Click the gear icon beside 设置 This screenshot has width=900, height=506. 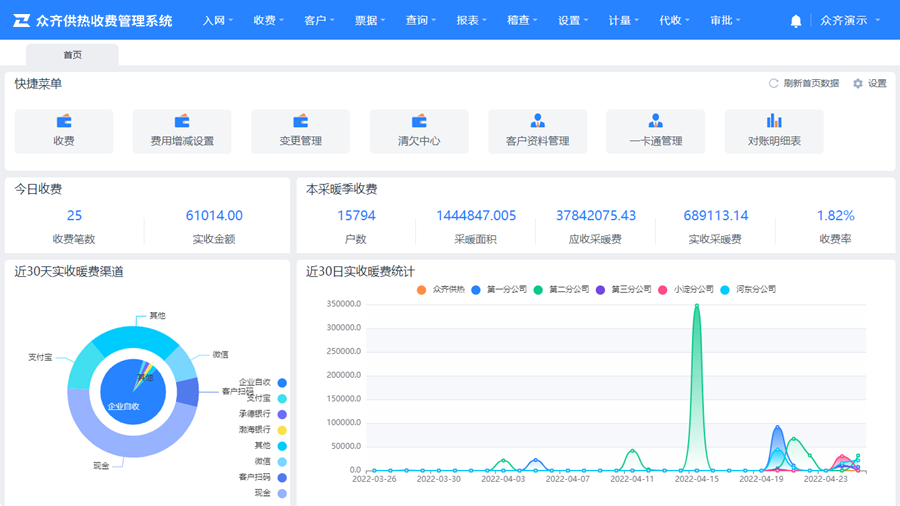point(858,84)
